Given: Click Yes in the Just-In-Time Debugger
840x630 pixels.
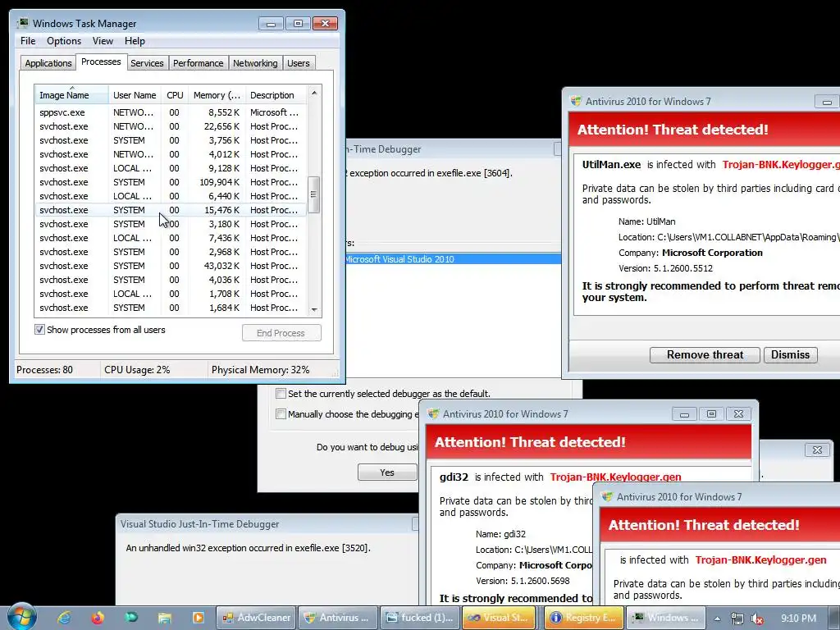Looking at the screenshot, I should tap(387, 472).
